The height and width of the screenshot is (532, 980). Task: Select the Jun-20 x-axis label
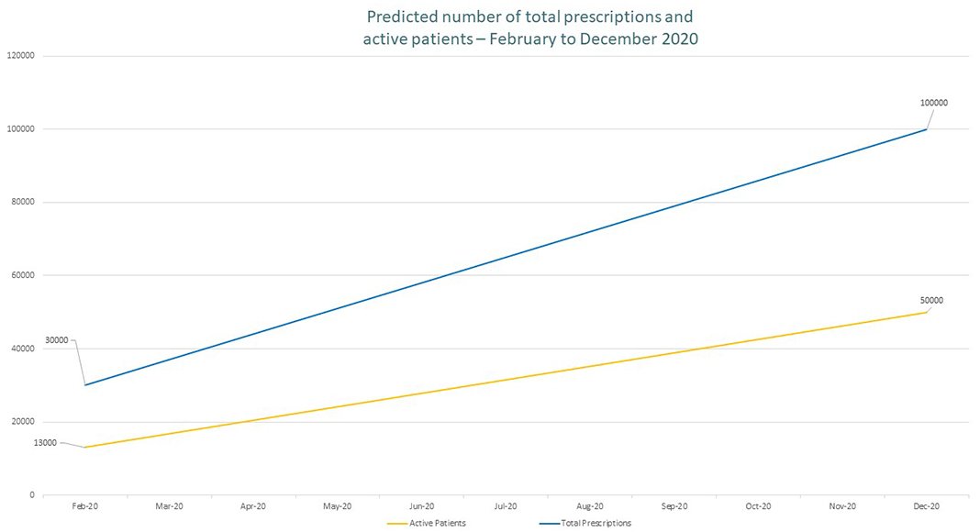[x=421, y=506]
